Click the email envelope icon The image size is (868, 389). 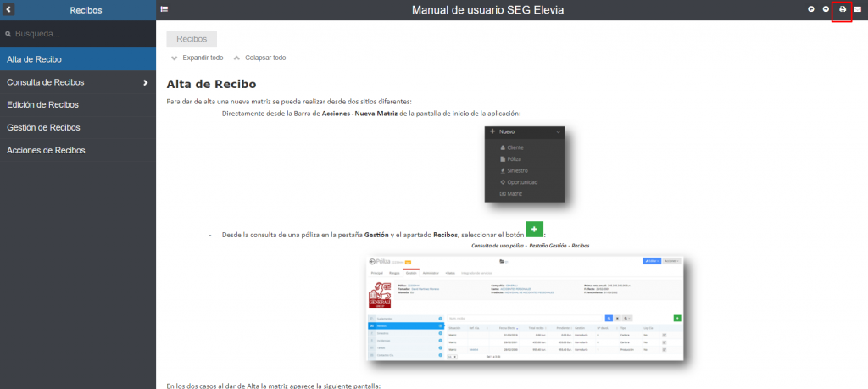point(858,9)
